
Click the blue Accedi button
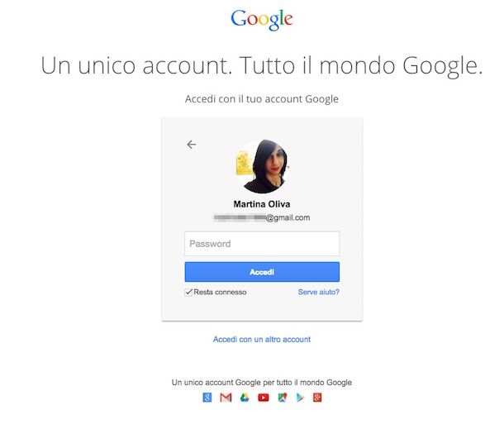[x=262, y=272]
